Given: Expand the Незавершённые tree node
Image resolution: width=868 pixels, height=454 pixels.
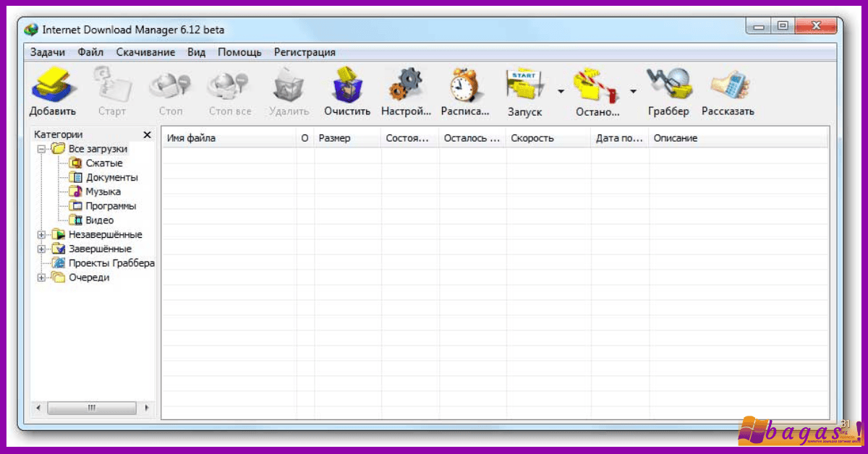Looking at the screenshot, I should click(x=42, y=234).
